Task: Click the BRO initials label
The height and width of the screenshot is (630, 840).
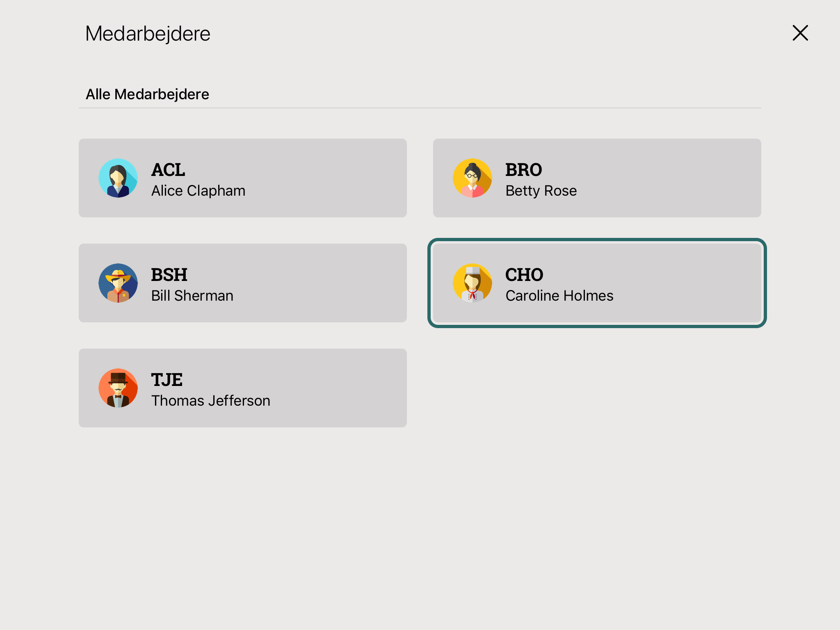Action: [x=524, y=170]
